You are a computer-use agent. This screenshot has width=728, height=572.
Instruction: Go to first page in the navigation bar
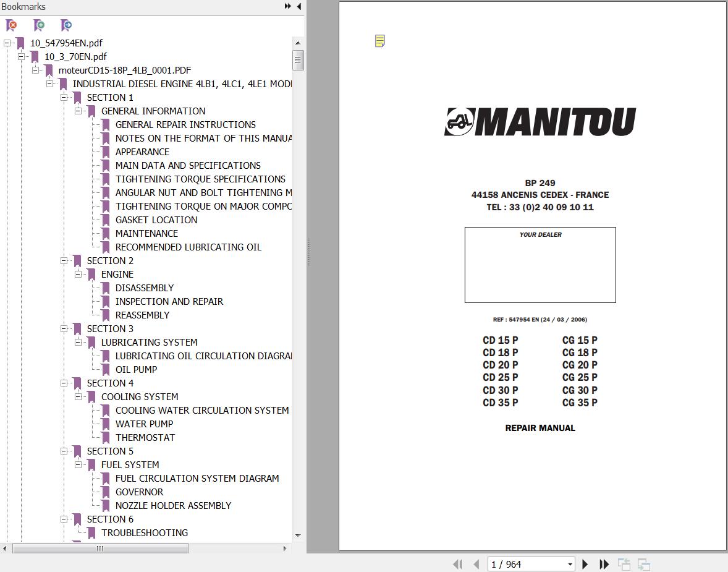click(x=458, y=564)
